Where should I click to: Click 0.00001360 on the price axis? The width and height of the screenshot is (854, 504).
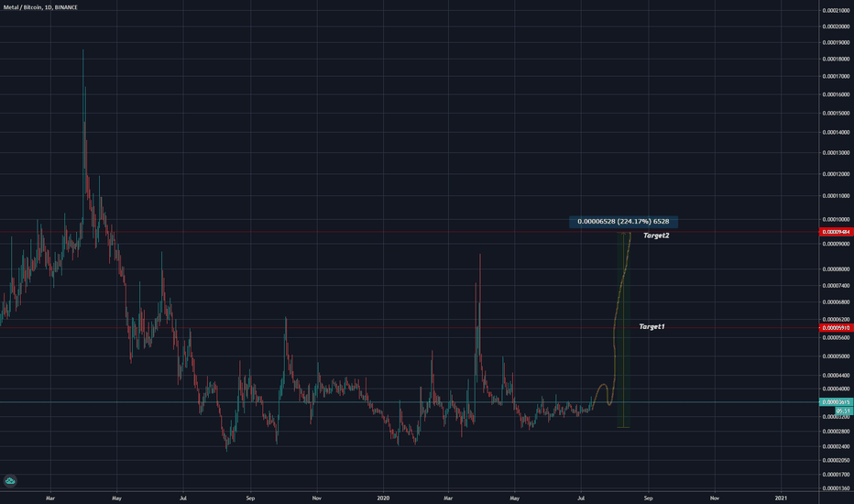[836, 488]
